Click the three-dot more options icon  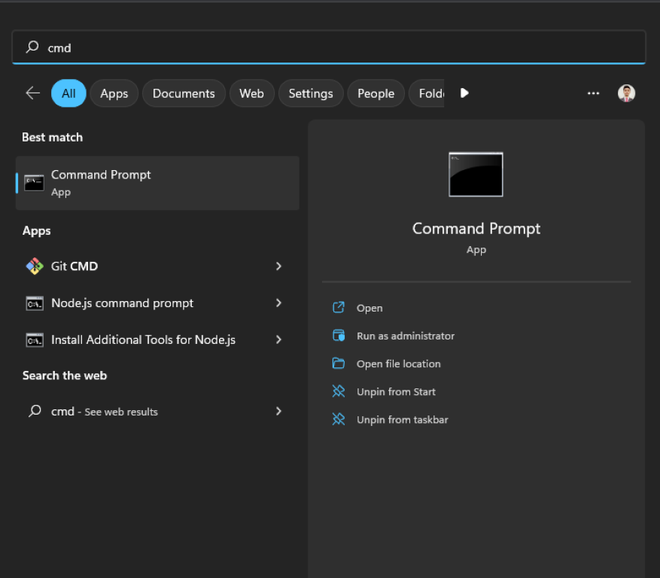coord(593,93)
